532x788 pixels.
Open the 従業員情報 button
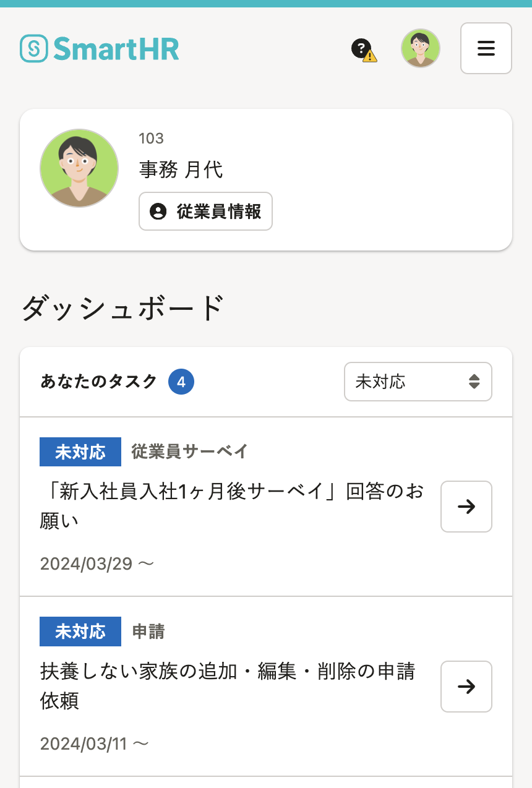pyautogui.click(x=205, y=212)
